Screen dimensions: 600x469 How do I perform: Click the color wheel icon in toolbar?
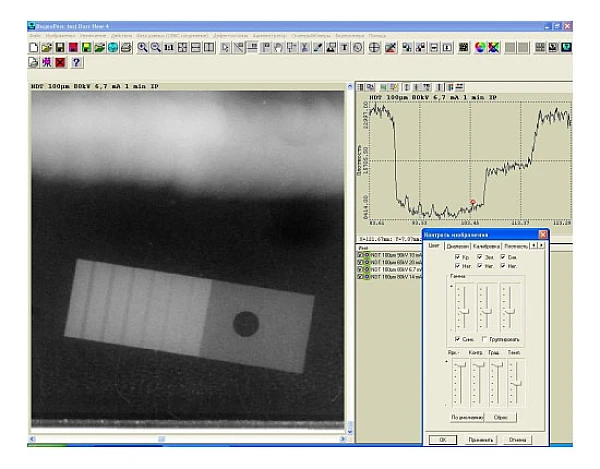click(x=480, y=47)
